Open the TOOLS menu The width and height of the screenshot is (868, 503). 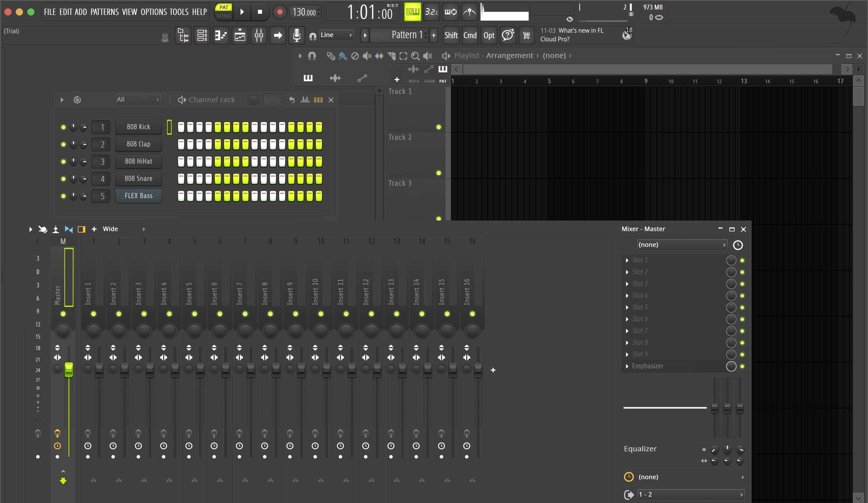coord(179,12)
